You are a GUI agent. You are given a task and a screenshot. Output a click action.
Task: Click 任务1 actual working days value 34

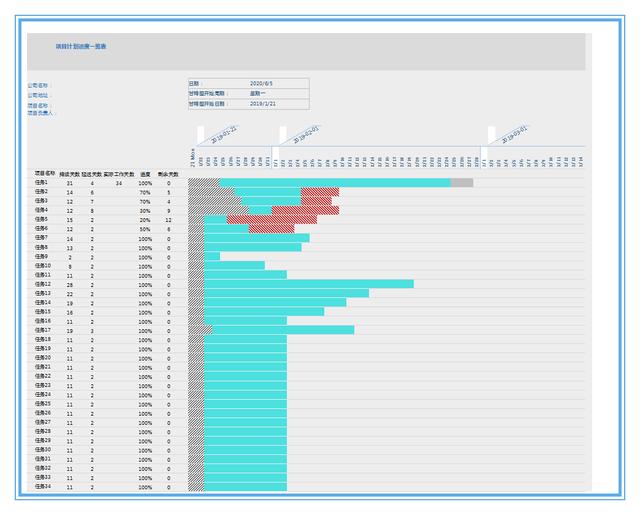[x=119, y=184]
